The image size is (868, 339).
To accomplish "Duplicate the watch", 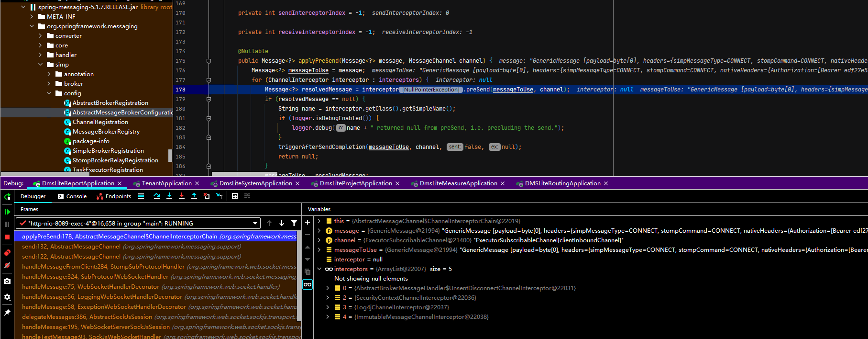I will pos(308,272).
